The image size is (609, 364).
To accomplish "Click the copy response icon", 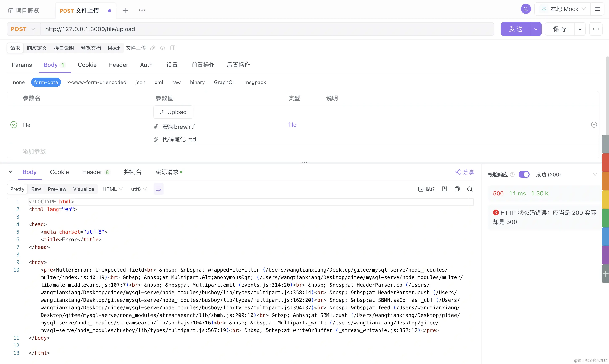I will pyautogui.click(x=457, y=189).
